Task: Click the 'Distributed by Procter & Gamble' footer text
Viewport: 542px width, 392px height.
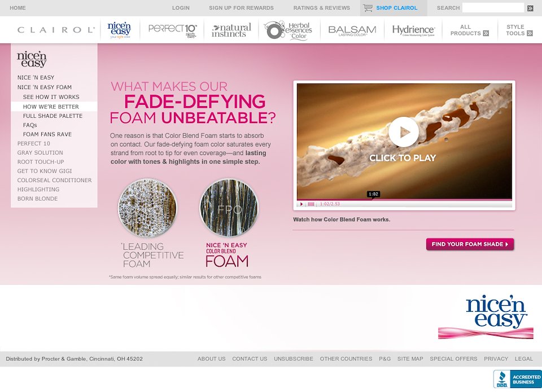Action: pyautogui.click(x=75, y=359)
